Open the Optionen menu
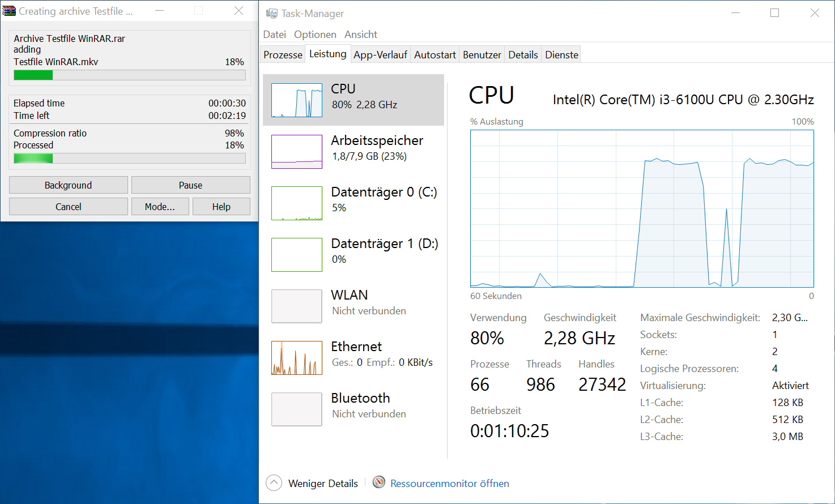Image resolution: width=835 pixels, height=504 pixels. [x=315, y=35]
